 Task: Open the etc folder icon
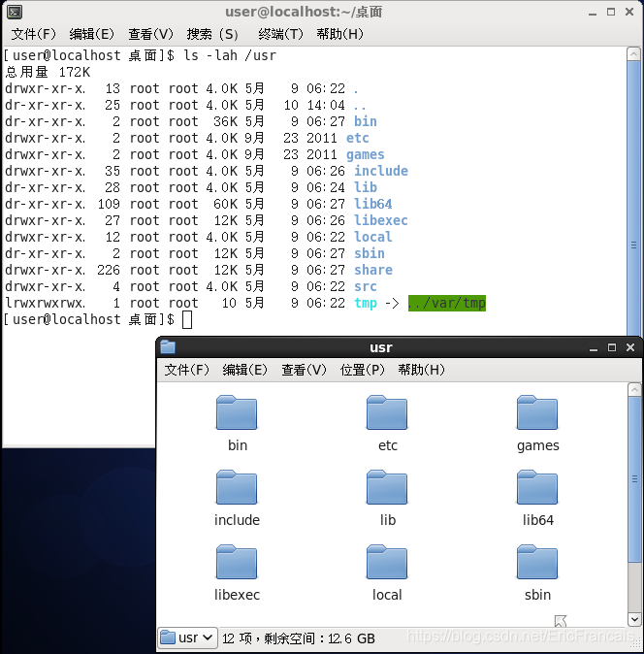387,412
